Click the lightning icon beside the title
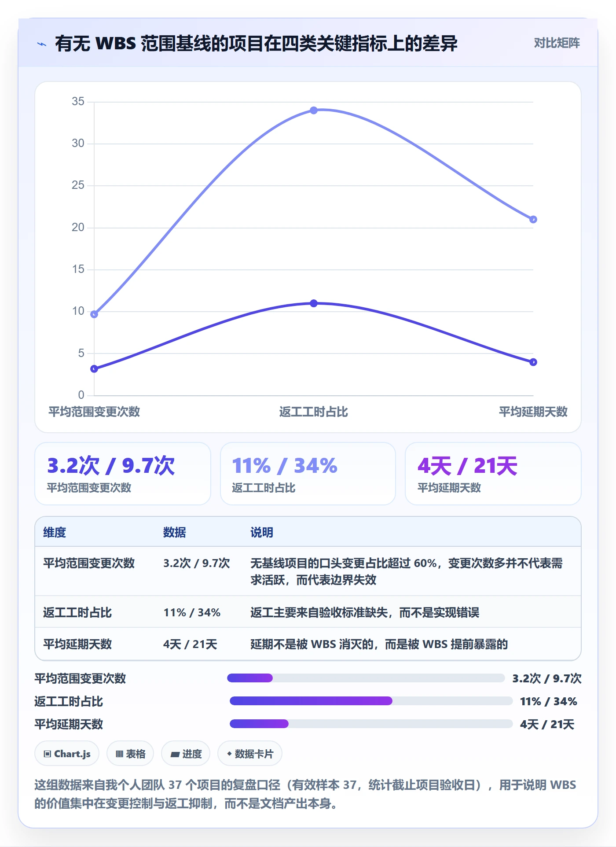 coord(42,44)
